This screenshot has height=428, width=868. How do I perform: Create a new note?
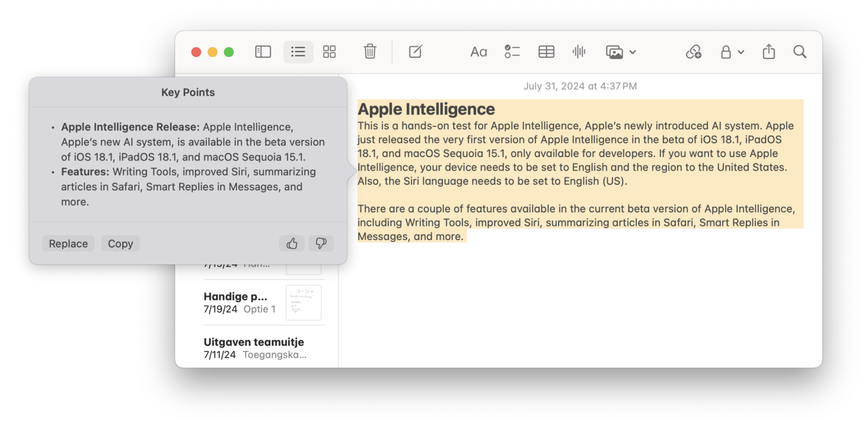click(x=415, y=51)
